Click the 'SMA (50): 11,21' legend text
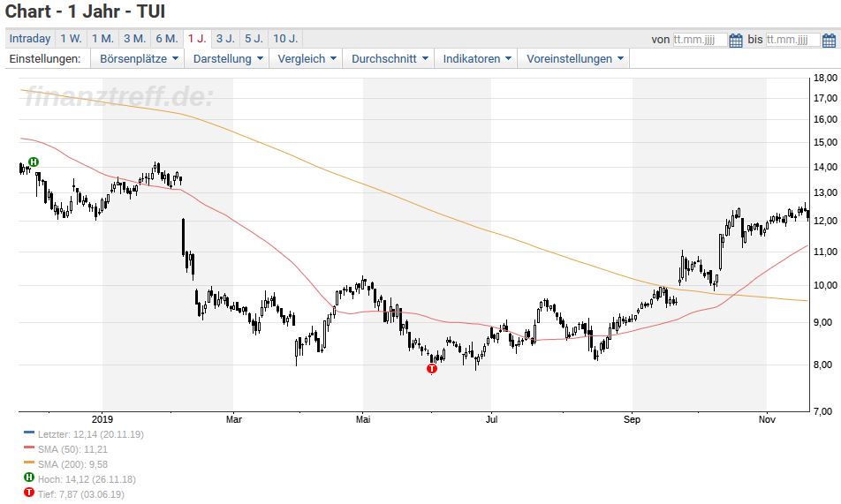The height and width of the screenshot is (504, 841). [72, 449]
